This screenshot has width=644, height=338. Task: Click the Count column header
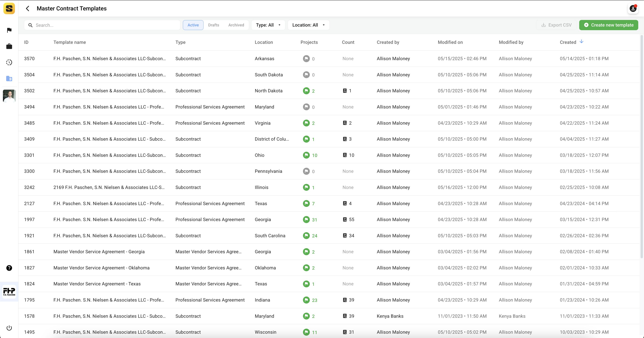[x=348, y=42]
